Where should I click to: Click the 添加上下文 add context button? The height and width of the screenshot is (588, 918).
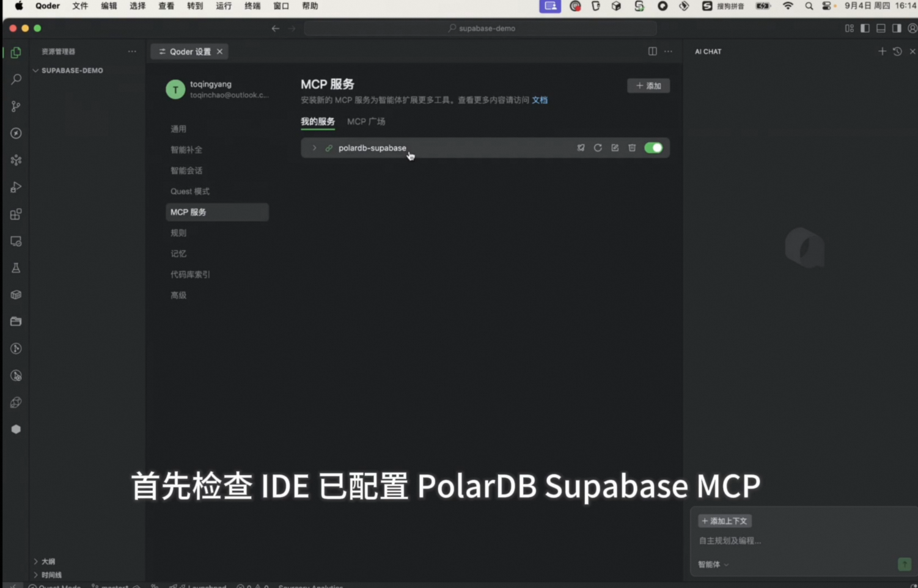point(725,521)
